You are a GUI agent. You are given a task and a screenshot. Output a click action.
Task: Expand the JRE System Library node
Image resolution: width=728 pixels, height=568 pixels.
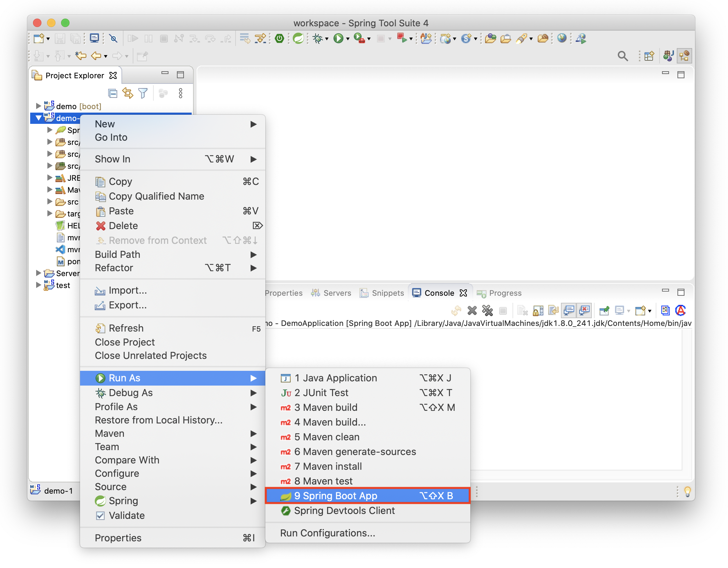(x=50, y=178)
